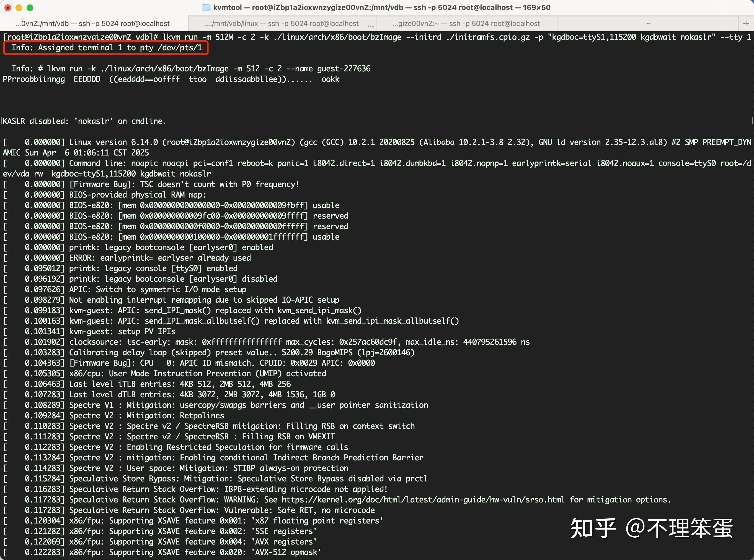The height and width of the screenshot is (560, 754).
Task: Activate the tilde tab on the right
Action: click(648, 23)
